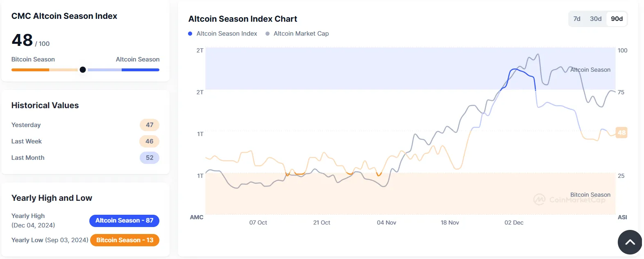This screenshot has width=644, height=259.
Task: Click the Last Week value 46 badge
Action: tap(150, 141)
